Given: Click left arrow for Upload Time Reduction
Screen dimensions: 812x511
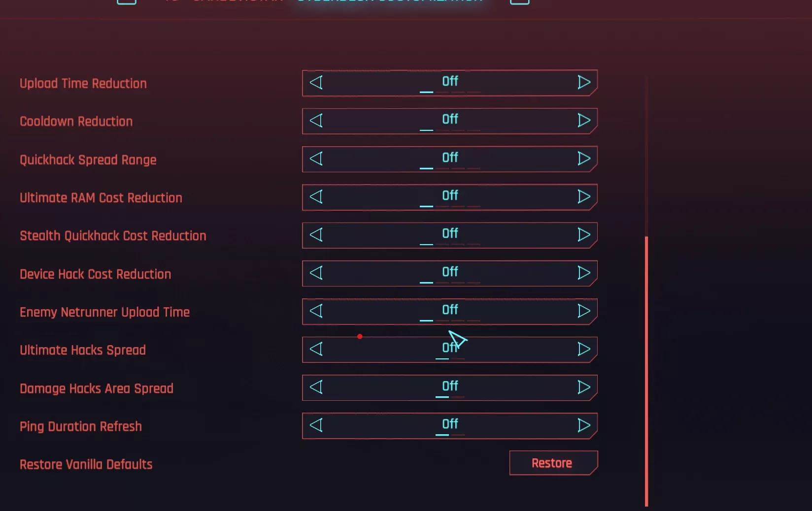Looking at the screenshot, I should pyautogui.click(x=316, y=82).
